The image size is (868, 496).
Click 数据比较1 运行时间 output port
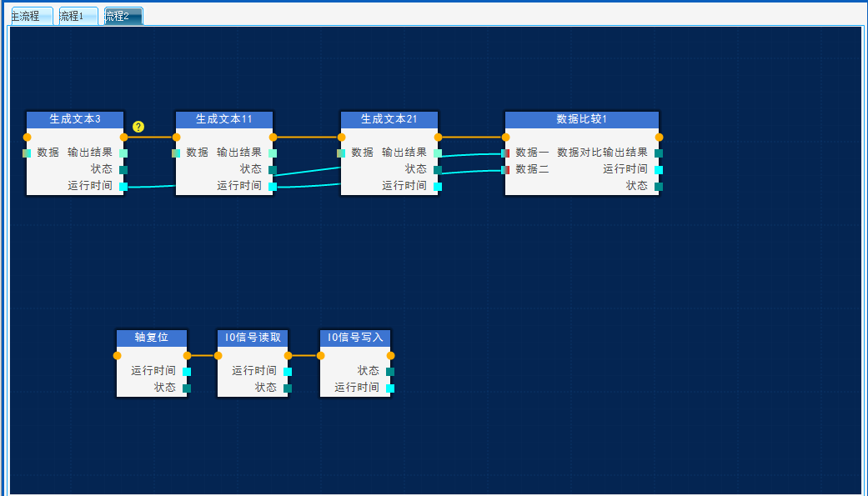tap(659, 170)
